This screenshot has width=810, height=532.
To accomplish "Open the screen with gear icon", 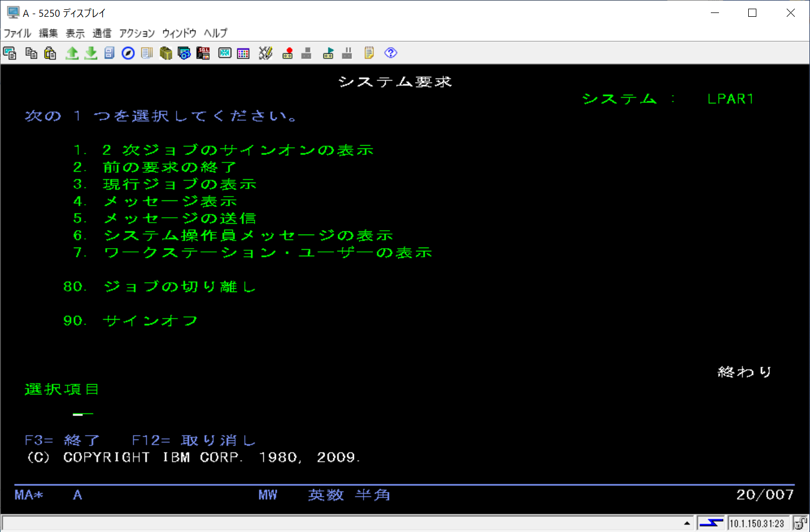I will [x=184, y=53].
